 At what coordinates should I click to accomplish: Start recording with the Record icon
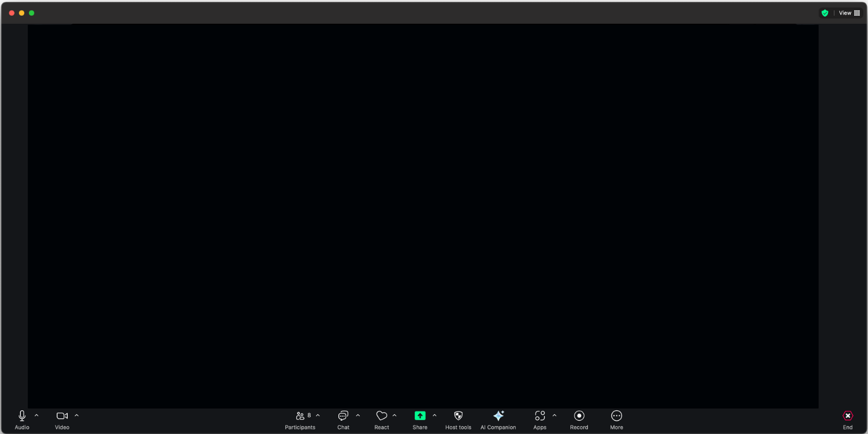[x=579, y=415]
